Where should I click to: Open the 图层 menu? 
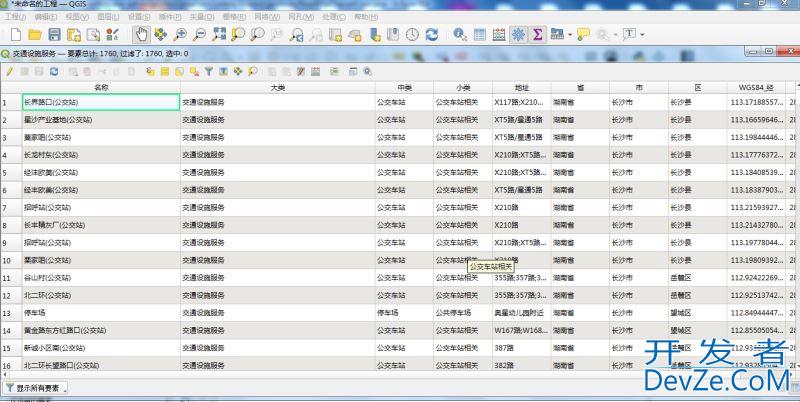[x=108, y=17]
